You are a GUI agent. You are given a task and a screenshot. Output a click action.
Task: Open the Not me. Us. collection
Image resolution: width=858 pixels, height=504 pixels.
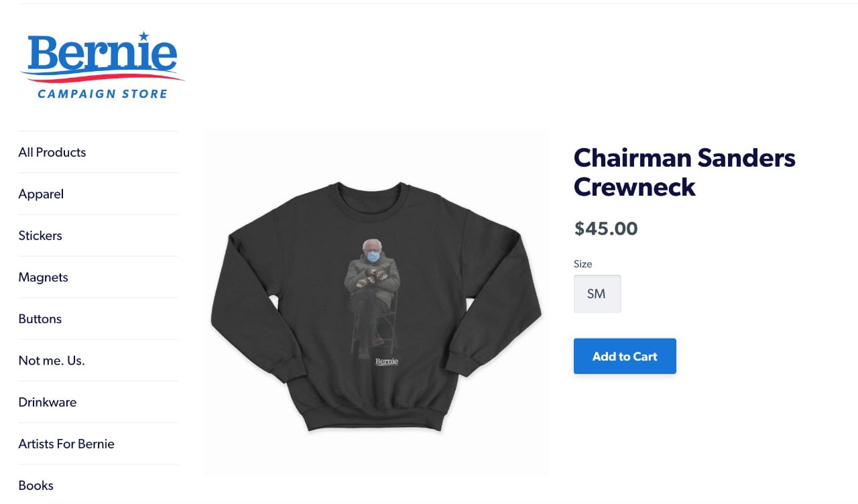pos(52,360)
